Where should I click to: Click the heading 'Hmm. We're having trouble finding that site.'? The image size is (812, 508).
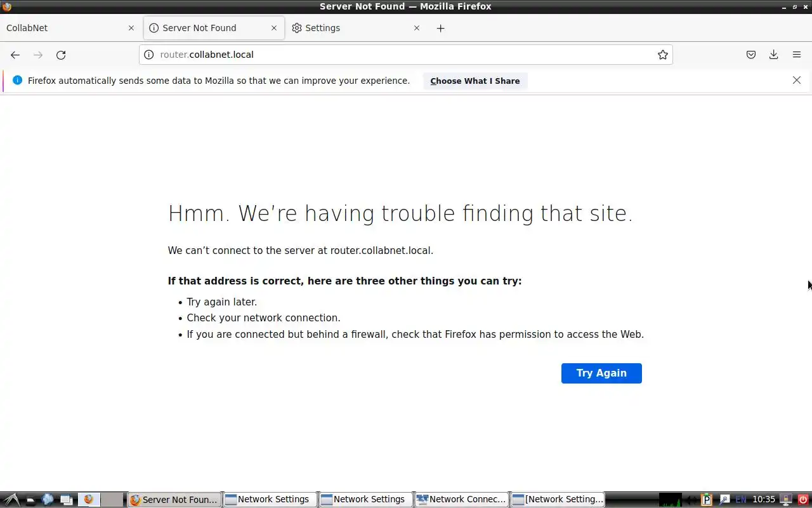400,213
